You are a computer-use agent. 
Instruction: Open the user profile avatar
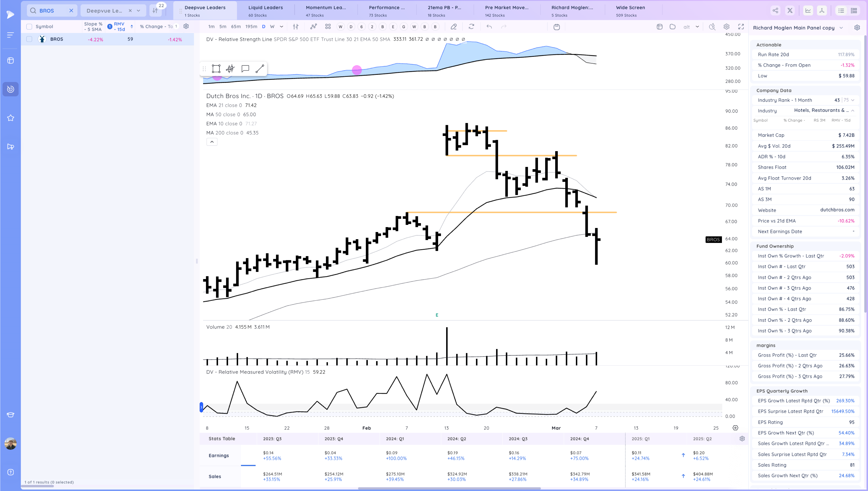pos(10,444)
